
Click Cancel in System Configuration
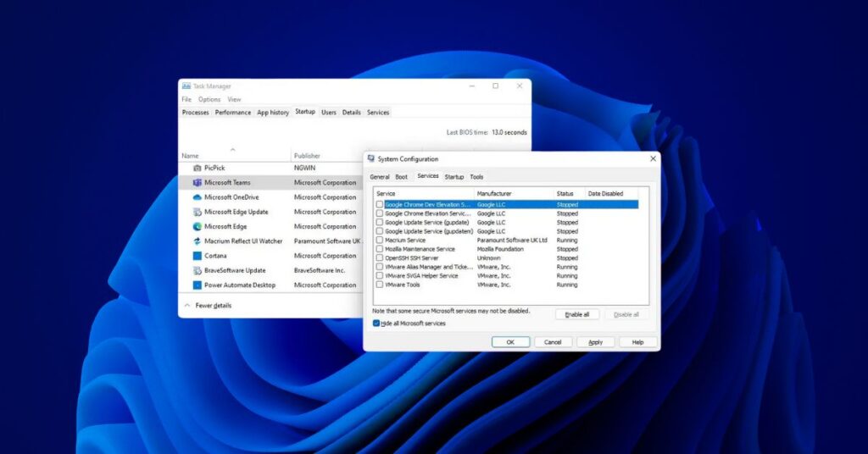(553, 342)
